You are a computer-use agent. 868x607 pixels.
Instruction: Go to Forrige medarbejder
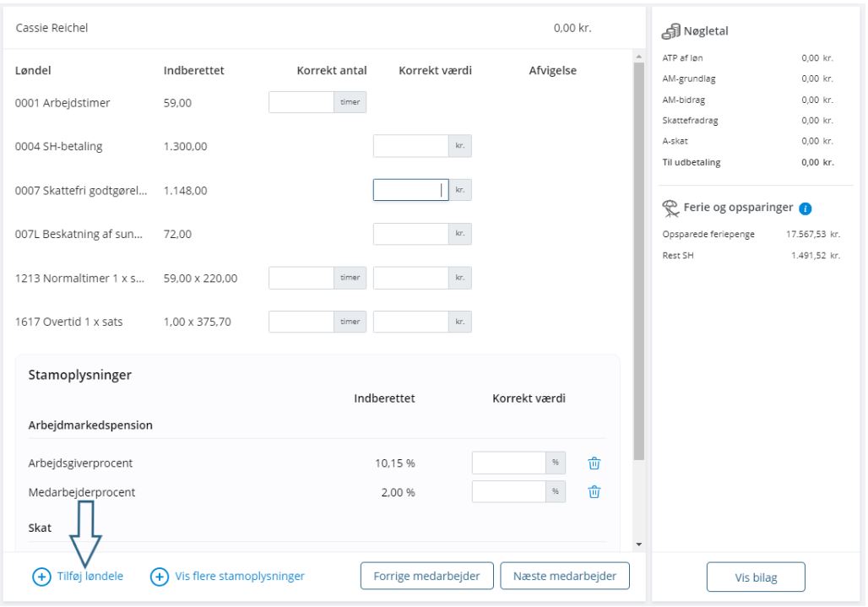click(x=427, y=577)
